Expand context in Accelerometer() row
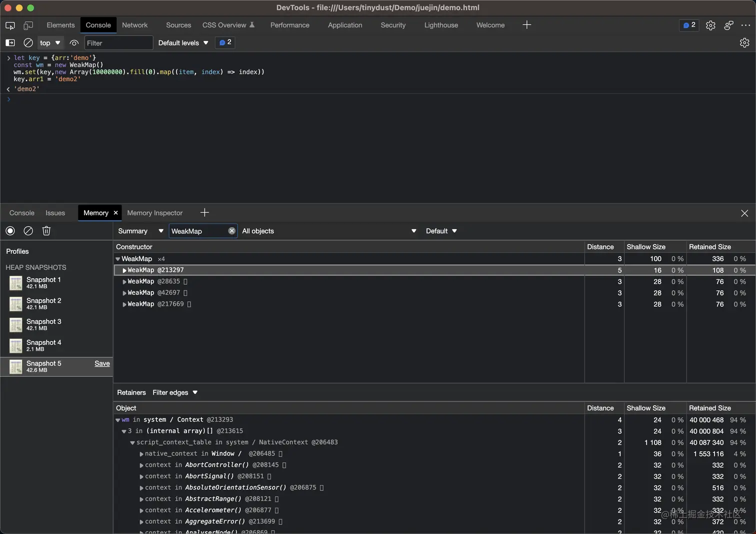The width and height of the screenshot is (756, 534). 141,511
